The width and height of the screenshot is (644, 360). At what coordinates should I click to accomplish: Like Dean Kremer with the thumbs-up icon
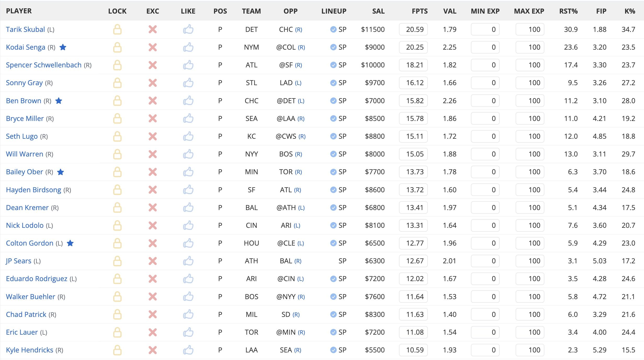click(x=188, y=207)
